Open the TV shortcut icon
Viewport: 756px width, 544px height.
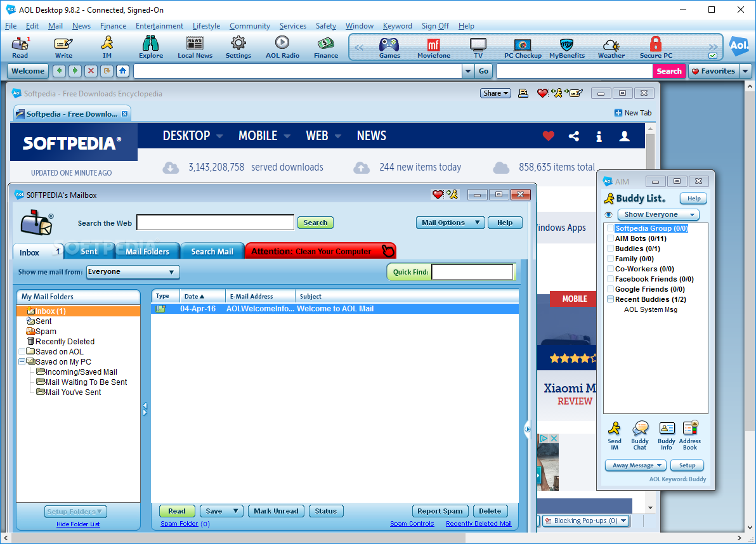click(x=478, y=47)
